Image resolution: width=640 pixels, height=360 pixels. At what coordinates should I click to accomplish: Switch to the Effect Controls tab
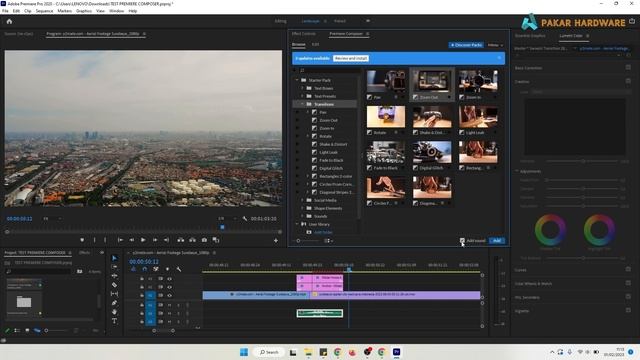(x=304, y=34)
